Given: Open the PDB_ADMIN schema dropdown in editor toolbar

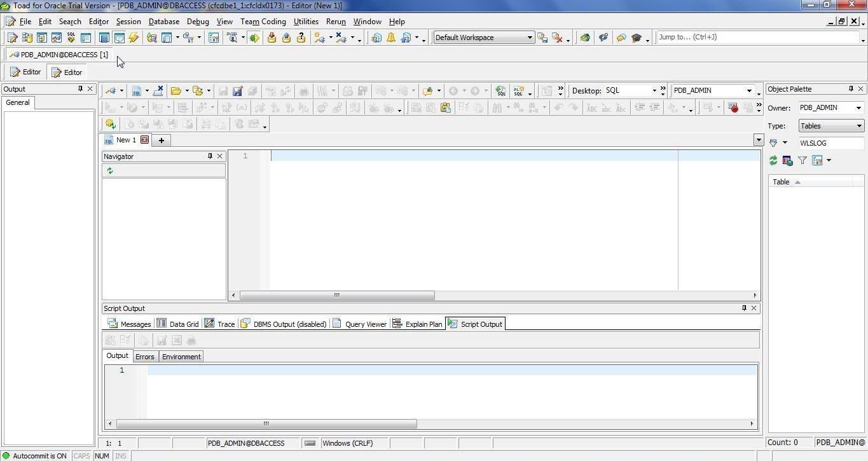Looking at the screenshot, I should pyautogui.click(x=749, y=90).
